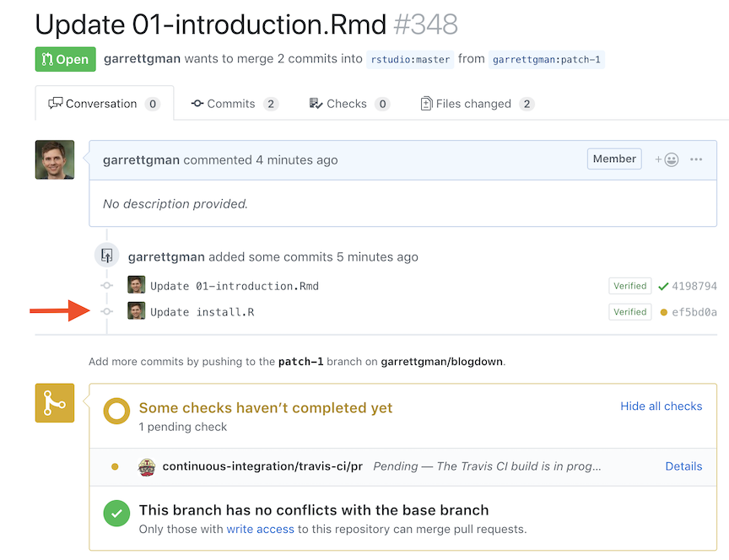The width and height of the screenshot is (729, 560).
Task: Collapse checks with Hide all checks
Action: pos(661,406)
